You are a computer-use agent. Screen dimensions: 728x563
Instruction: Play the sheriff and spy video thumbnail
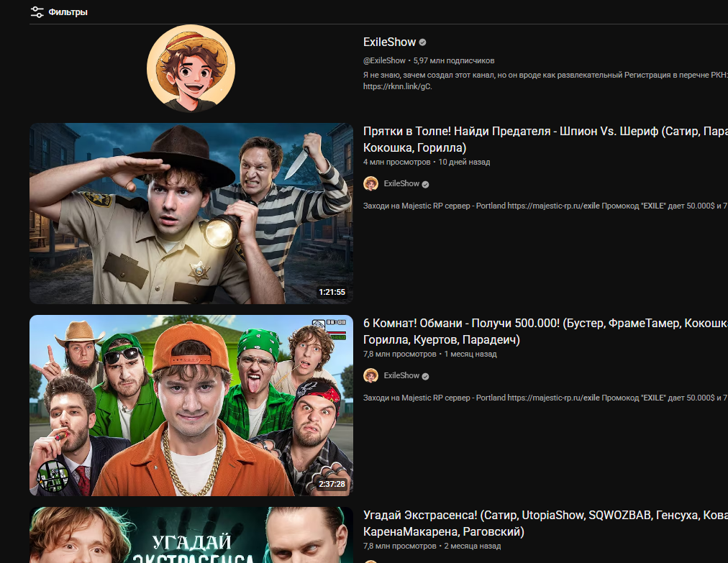pos(191,214)
